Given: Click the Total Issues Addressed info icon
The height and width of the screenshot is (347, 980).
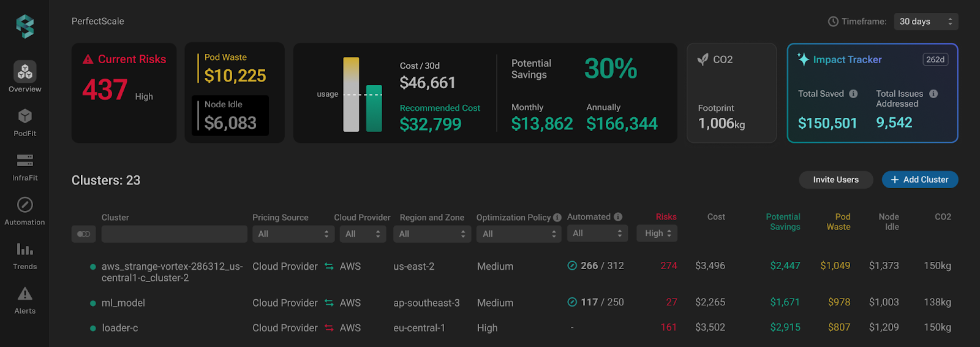Looking at the screenshot, I should [x=933, y=94].
